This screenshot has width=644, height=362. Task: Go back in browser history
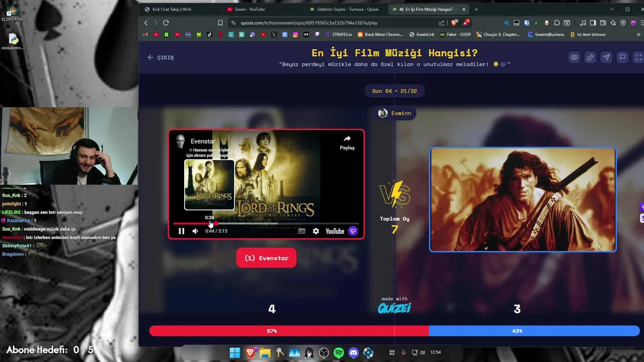[146, 23]
